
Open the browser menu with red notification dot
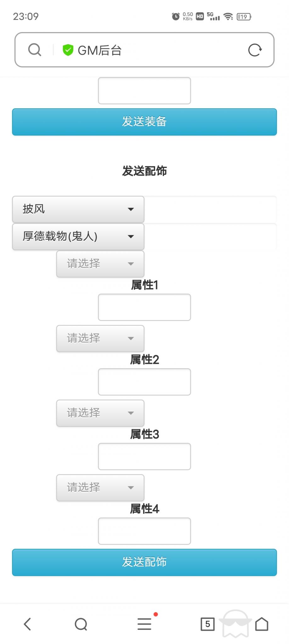coord(144,625)
